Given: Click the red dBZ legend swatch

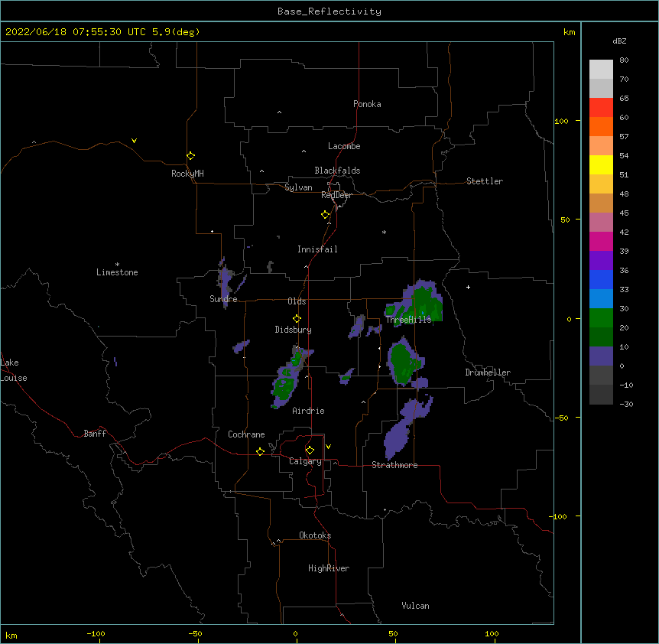Looking at the screenshot, I should (x=601, y=108).
